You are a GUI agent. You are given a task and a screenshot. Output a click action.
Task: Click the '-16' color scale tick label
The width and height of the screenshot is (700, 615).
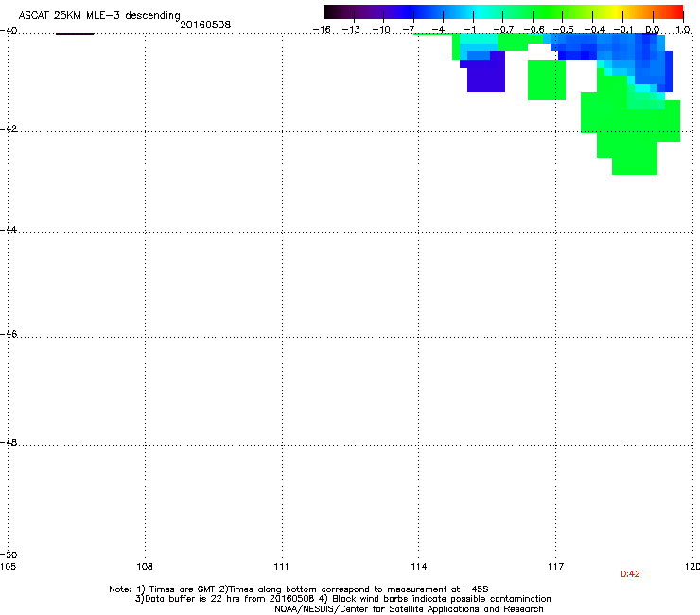[x=322, y=30]
